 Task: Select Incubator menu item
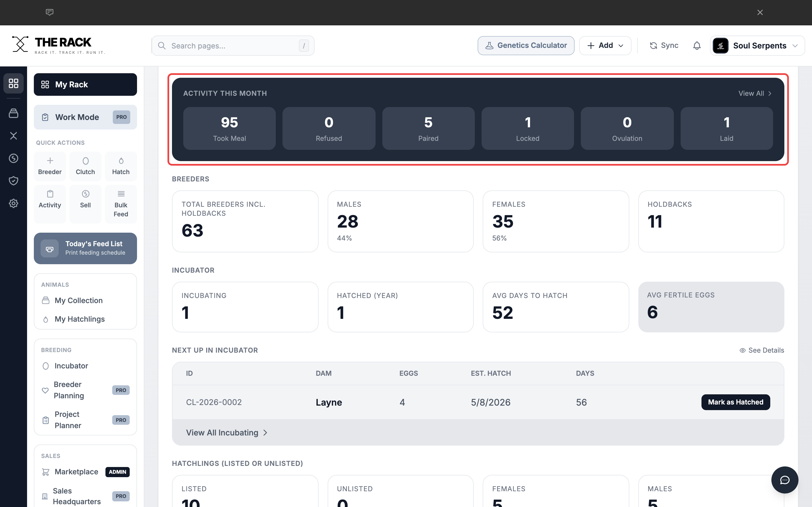click(x=71, y=366)
